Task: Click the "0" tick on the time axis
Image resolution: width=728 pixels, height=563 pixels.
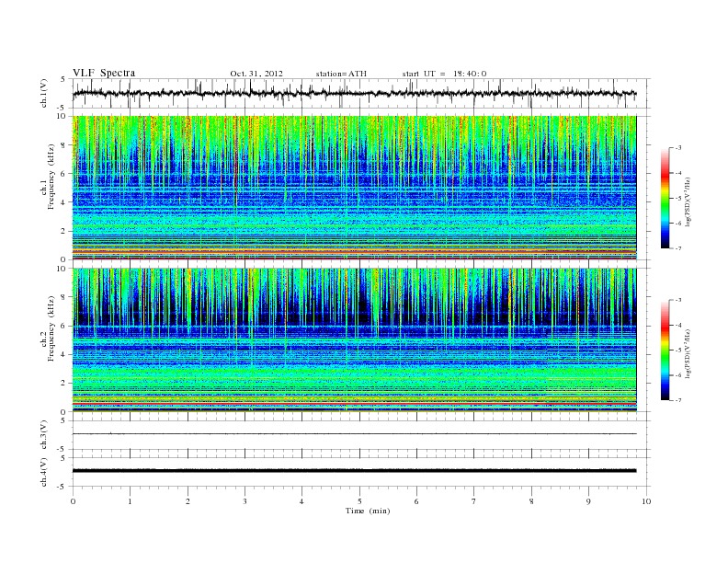Action: (x=73, y=501)
